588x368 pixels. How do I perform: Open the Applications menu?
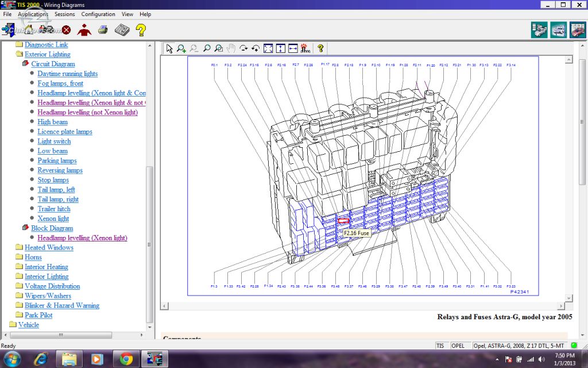pyautogui.click(x=33, y=14)
